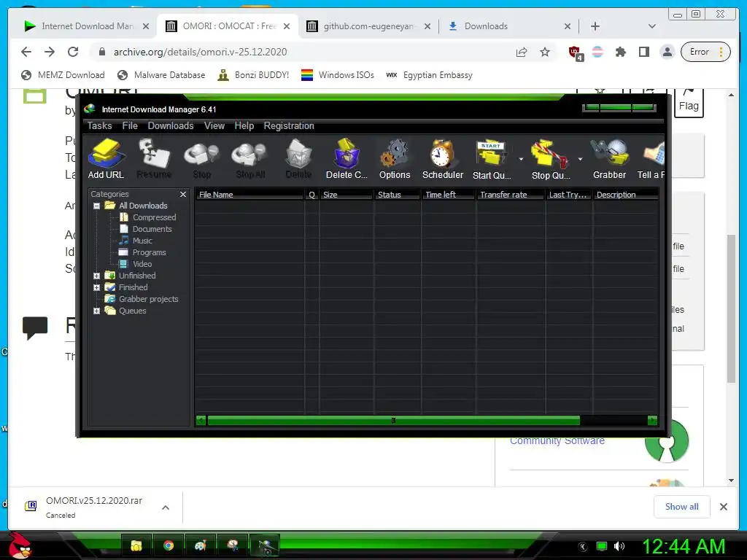Image resolution: width=747 pixels, height=560 pixels.
Task: Select the Programs category
Action: point(149,252)
